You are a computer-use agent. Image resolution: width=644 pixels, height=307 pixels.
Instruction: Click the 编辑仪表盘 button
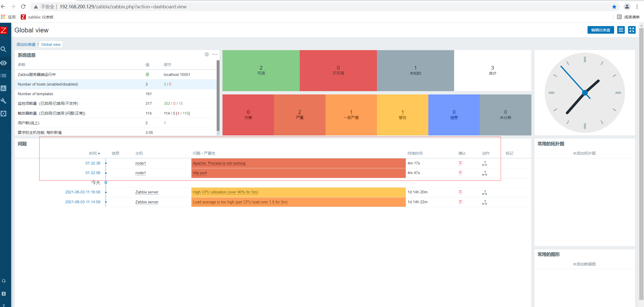pos(600,30)
